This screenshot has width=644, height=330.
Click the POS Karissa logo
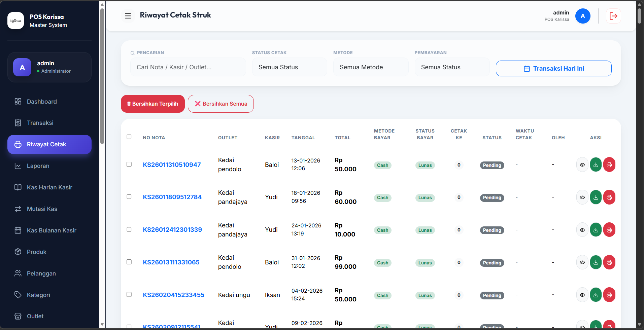[x=15, y=21]
